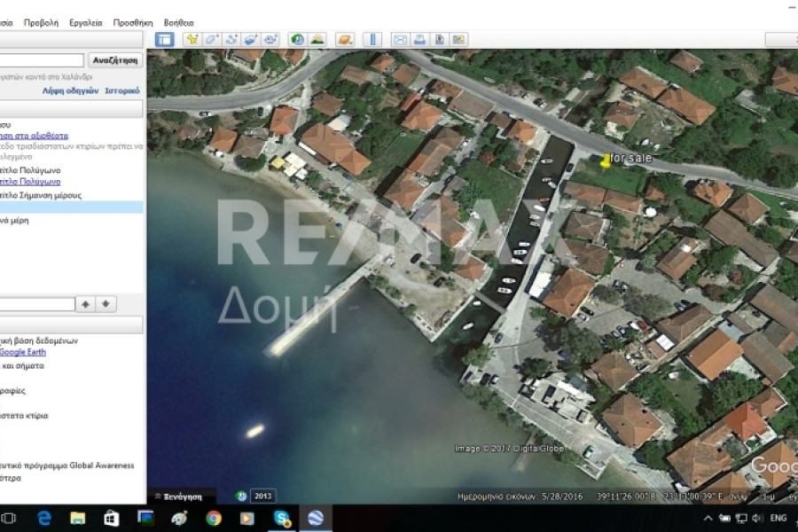Add a placemark with the yellow pin icon
798x532 pixels.
point(192,39)
